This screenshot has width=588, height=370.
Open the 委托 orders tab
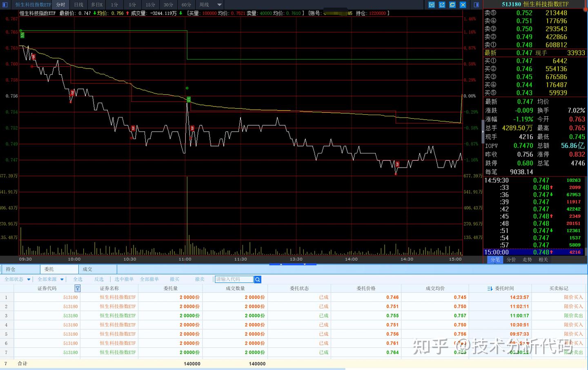tap(59, 269)
